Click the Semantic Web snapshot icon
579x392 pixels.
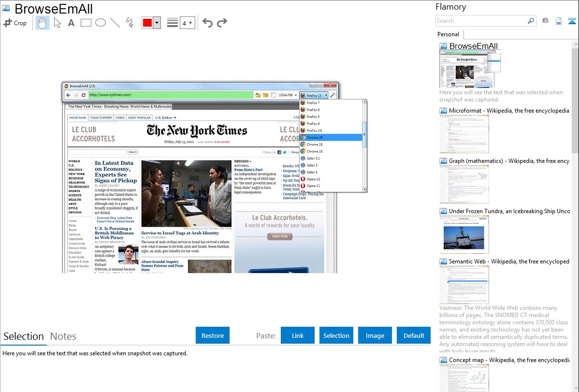tap(443, 261)
